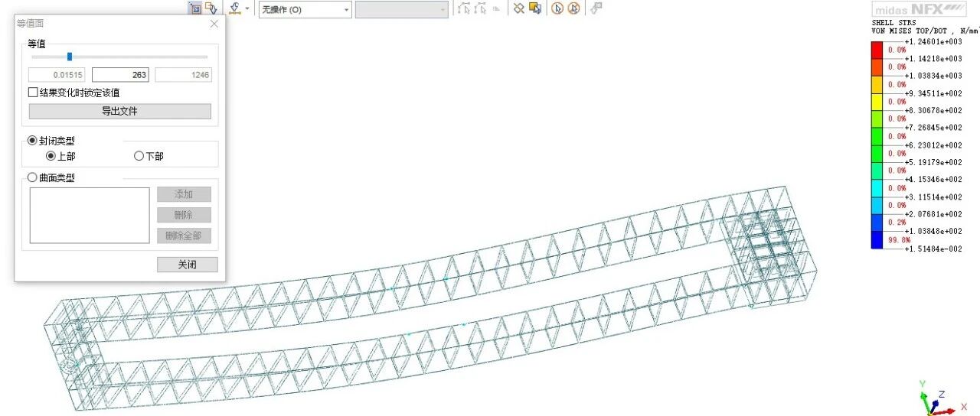Select the 封闭类型 radio button
The width and height of the screenshot is (980, 416).
click(x=32, y=141)
